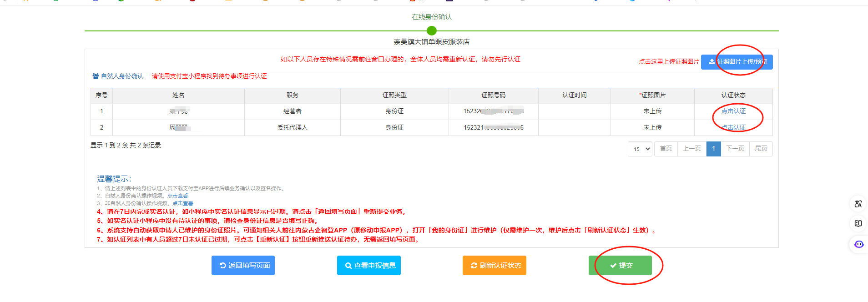The image size is (868, 302).
Task: Open the purple AI assistant icon
Action: [x=858, y=244]
